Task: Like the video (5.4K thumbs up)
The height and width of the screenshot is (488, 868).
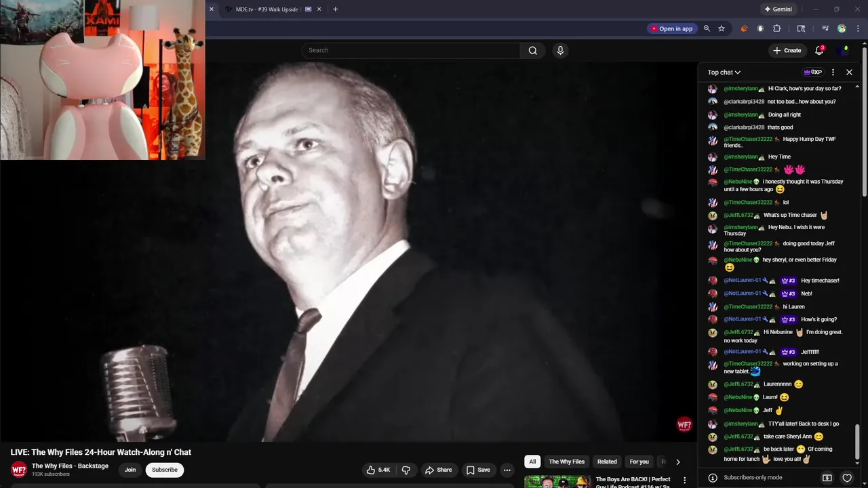Action: [x=378, y=470]
